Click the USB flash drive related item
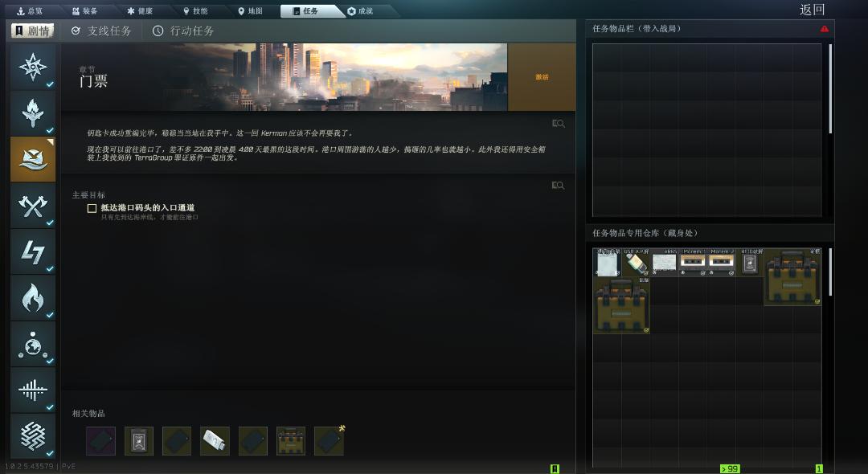This screenshot has height=474, width=868. [215, 441]
